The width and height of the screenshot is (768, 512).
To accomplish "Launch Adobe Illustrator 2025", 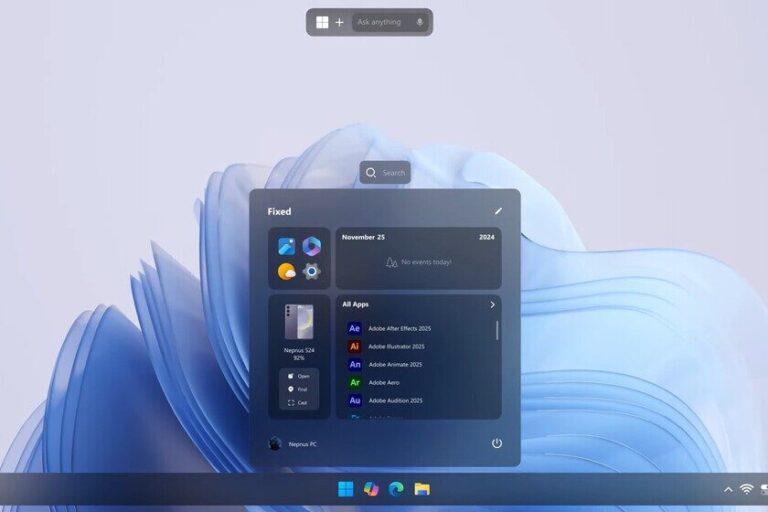I will (x=386, y=346).
